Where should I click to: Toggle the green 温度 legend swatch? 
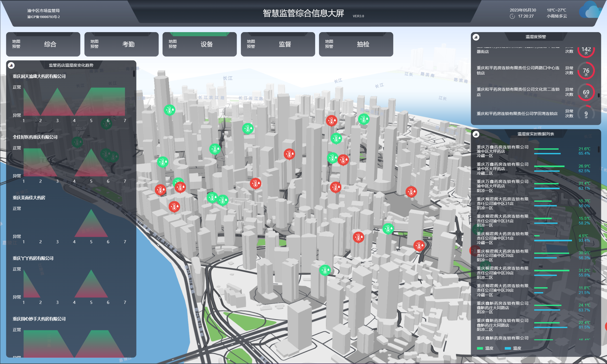point(480,348)
